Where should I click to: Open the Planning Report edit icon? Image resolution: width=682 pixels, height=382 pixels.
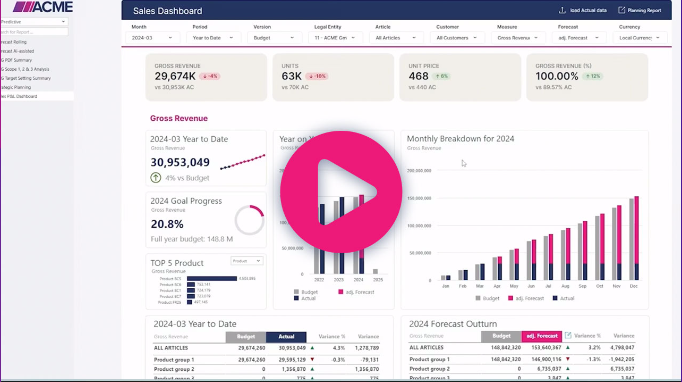(x=622, y=10)
